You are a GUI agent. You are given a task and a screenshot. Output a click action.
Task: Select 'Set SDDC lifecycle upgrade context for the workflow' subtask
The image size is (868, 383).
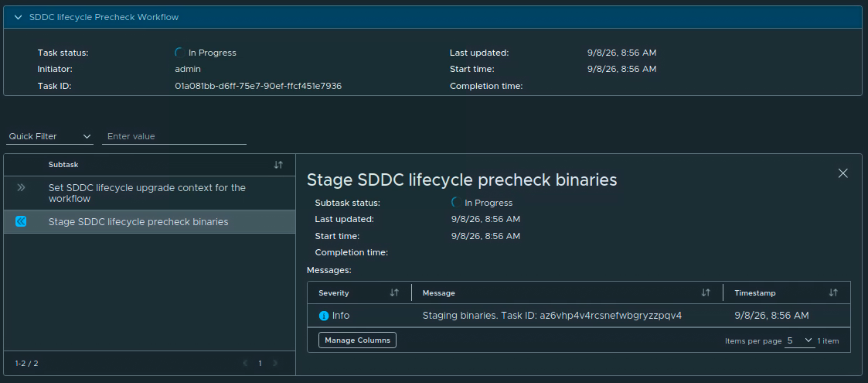[149, 193]
